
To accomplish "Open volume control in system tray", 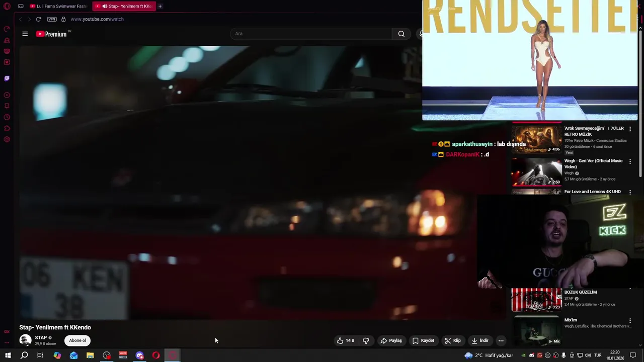I will click(x=588, y=355).
